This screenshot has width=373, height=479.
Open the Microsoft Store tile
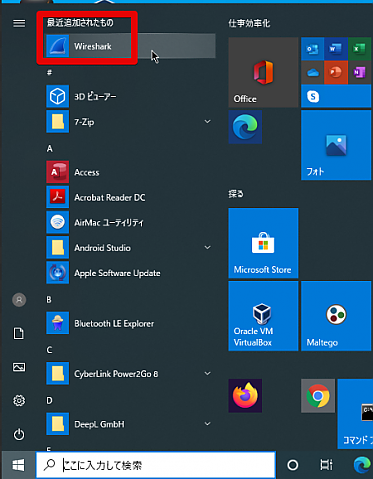pos(263,243)
